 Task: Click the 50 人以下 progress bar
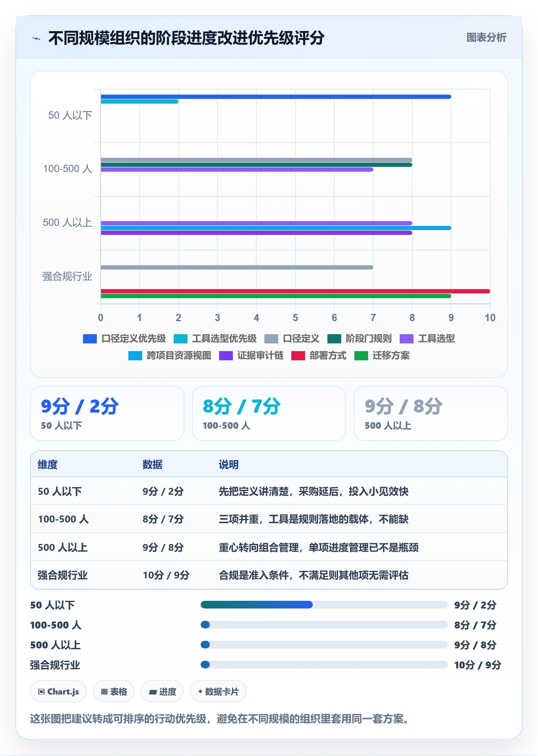click(324, 605)
